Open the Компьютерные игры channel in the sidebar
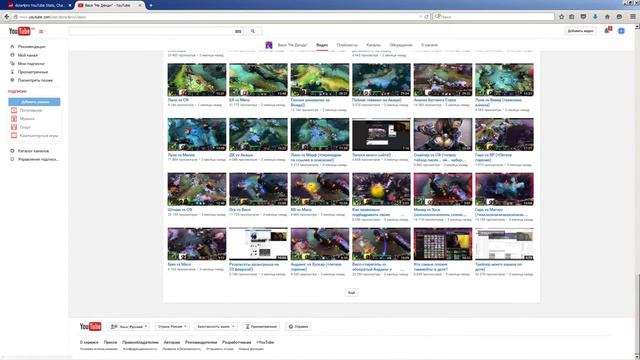This screenshot has width=640, height=360. [39, 136]
